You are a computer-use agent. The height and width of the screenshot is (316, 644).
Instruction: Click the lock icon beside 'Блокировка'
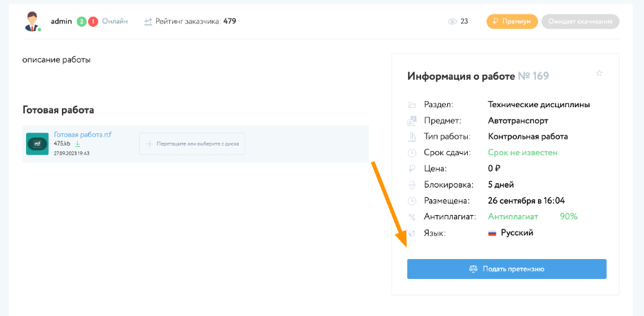point(412,185)
